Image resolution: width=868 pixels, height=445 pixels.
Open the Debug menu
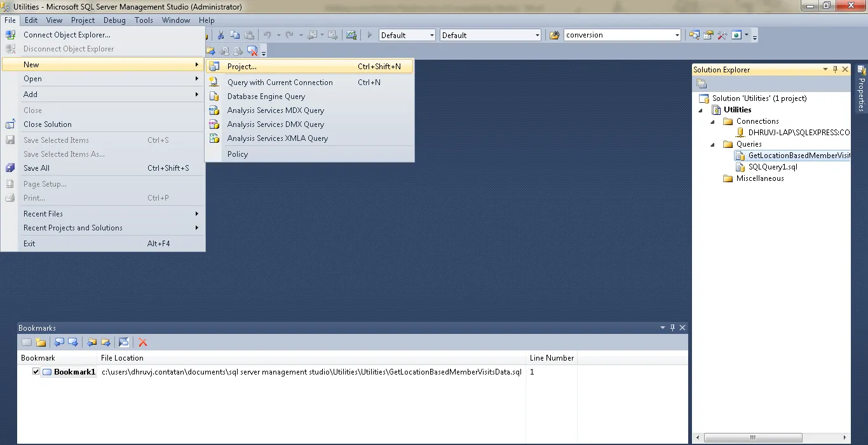point(114,20)
